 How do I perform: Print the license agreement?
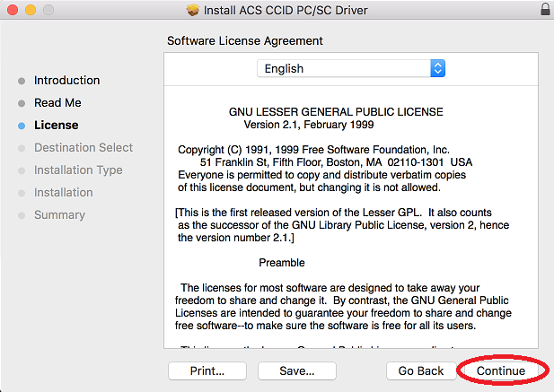click(207, 370)
